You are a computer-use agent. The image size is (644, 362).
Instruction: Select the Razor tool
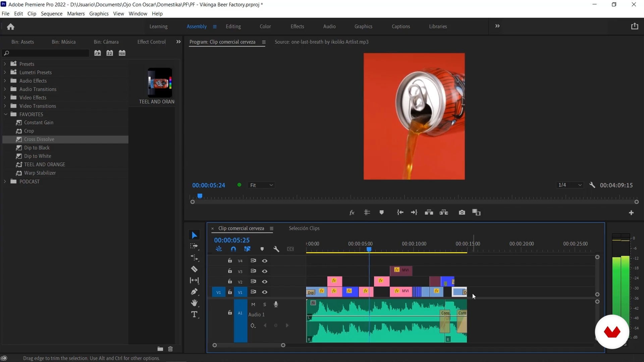pyautogui.click(x=194, y=269)
